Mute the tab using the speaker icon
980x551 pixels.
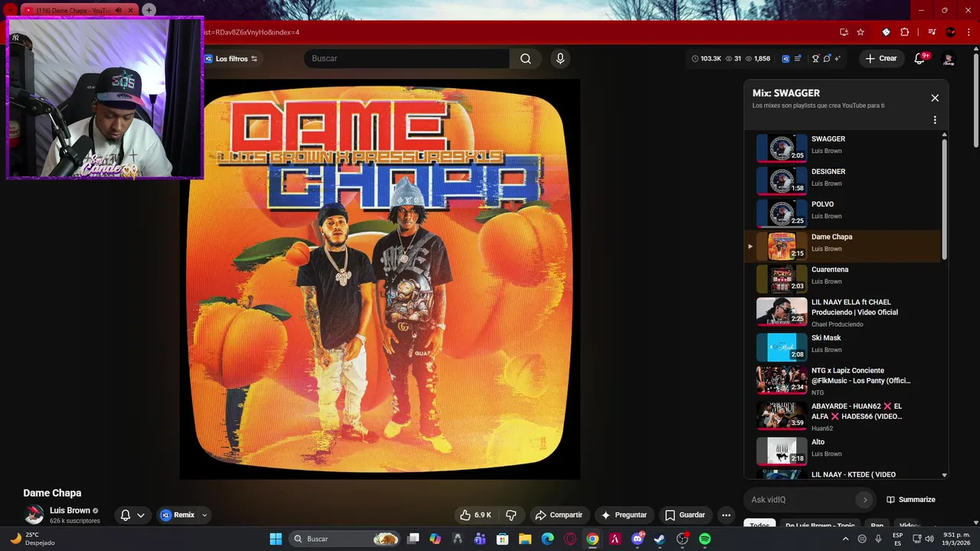(x=119, y=10)
